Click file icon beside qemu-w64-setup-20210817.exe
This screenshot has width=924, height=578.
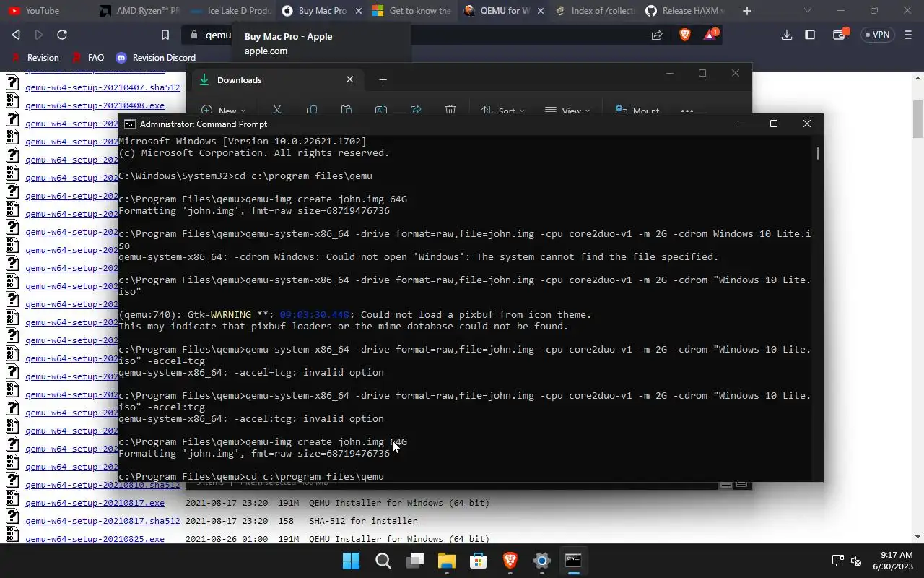[x=12, y=499]
